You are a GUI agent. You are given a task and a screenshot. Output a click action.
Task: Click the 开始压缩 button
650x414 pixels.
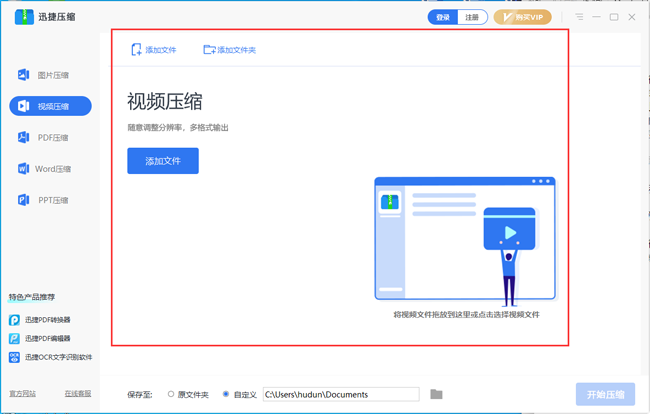[x=605, y=395]
